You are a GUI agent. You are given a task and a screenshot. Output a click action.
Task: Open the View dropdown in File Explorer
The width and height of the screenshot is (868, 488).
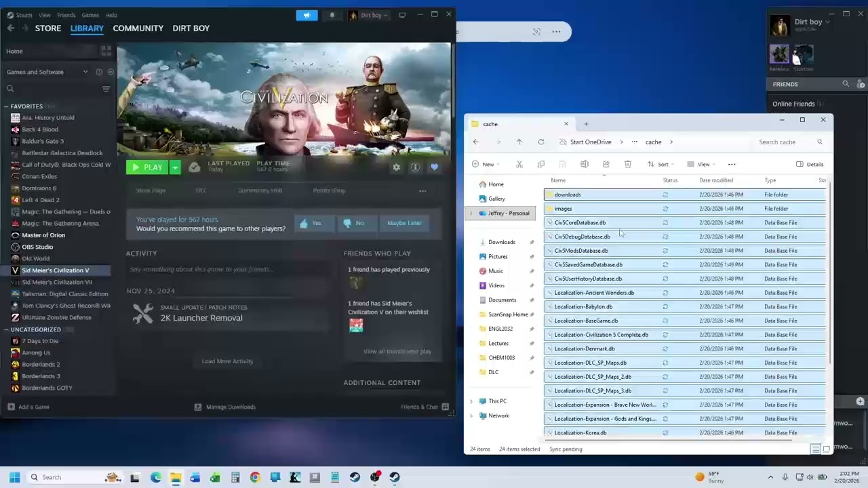pyautogui.click(x=701, y=164)
